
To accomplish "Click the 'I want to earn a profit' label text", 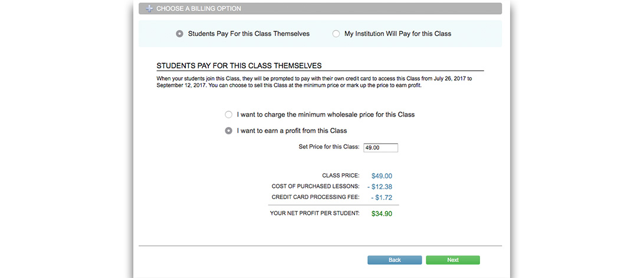I will click(x=292, y=131).
